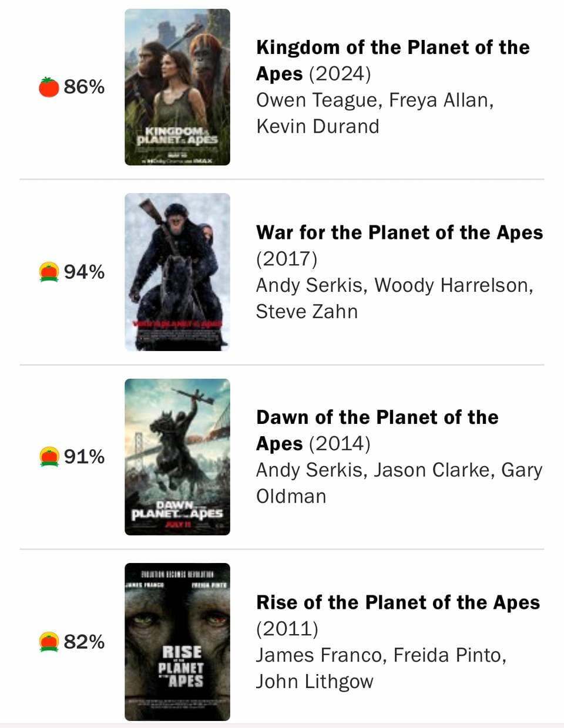Select the 82% Tomatometer score

(x=84, y=642)
